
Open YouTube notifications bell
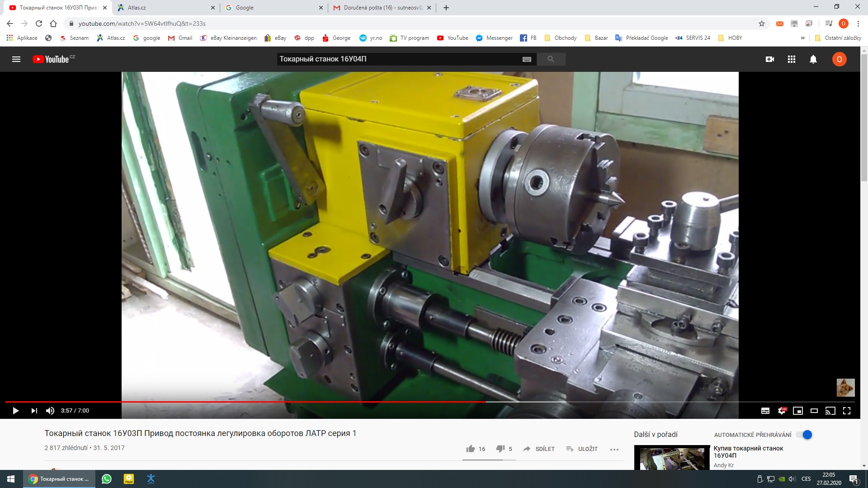[813, 59]
